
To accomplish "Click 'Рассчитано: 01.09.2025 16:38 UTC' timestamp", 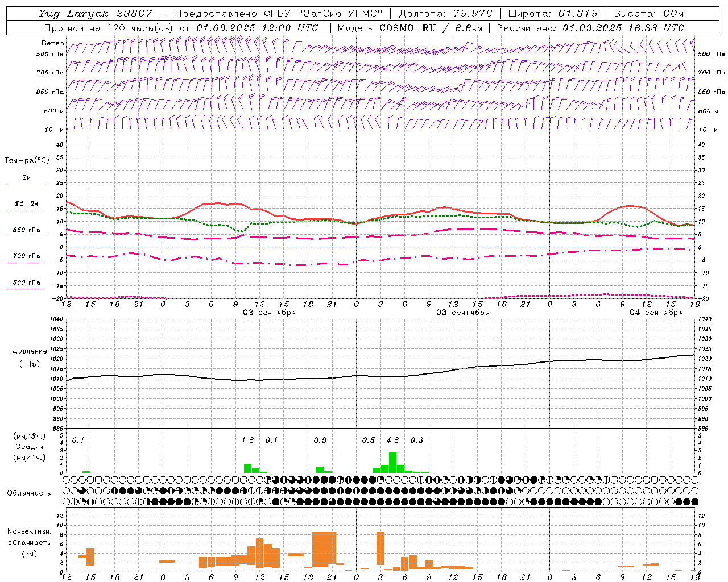I will point(590,28).
